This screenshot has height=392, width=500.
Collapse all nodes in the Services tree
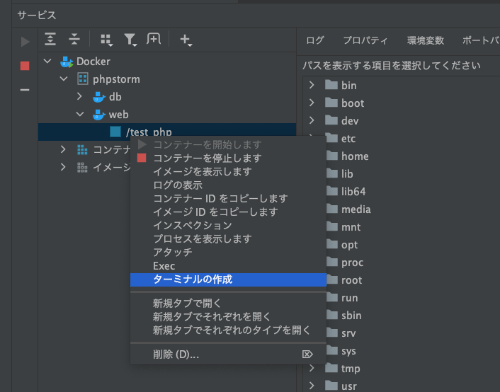[x=74, y=39]
